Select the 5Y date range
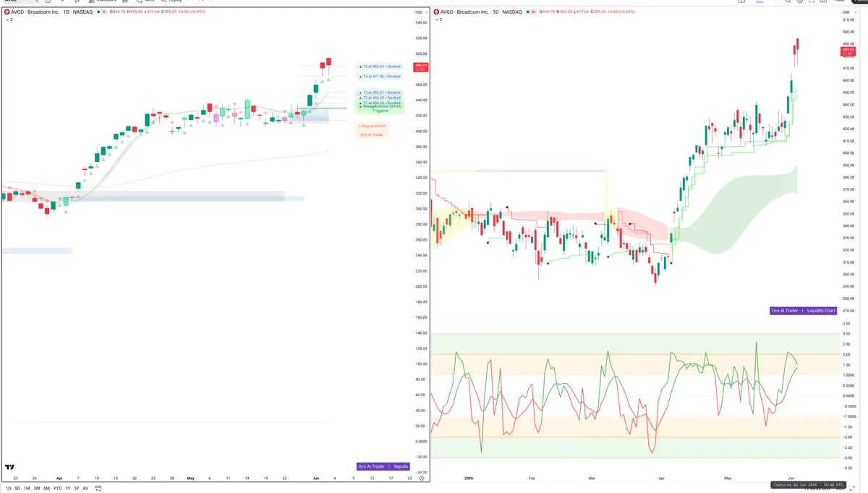This screenshot has width=868, height=493. (x=76, y=489)
